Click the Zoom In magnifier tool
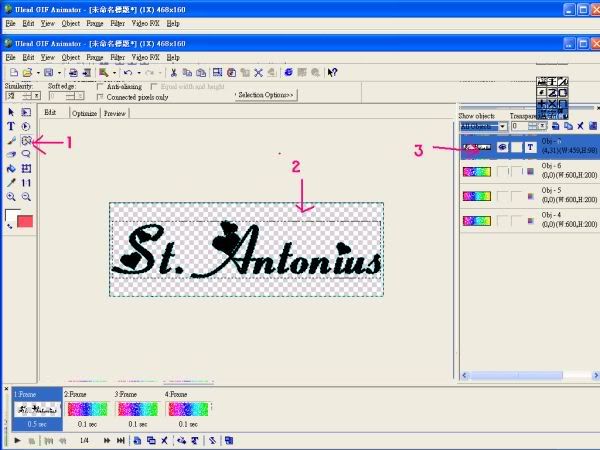This screenshot has width=600, height=450. [x=11, y=197]
